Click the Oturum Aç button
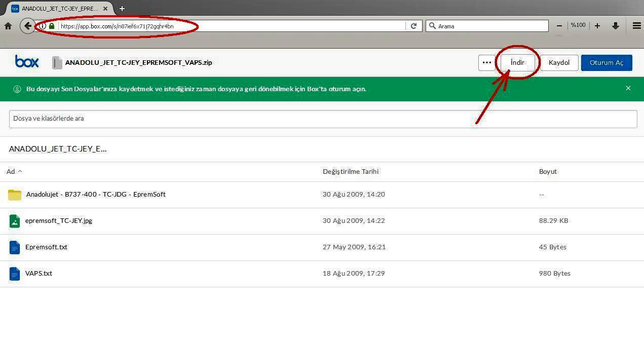This screenshot has width=644, height=339. (606, 62)
